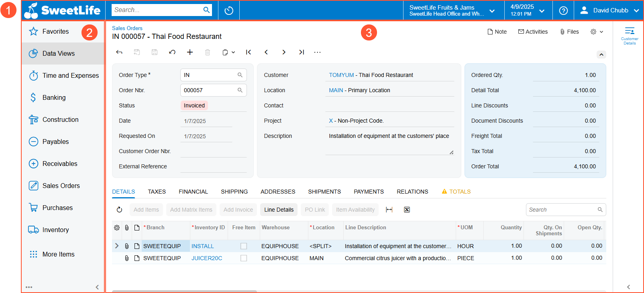The height and width of the screenshot is (293, 644).
Task: Expand the SWEETEQUIP INSTALL row
Action: [117, 246]
